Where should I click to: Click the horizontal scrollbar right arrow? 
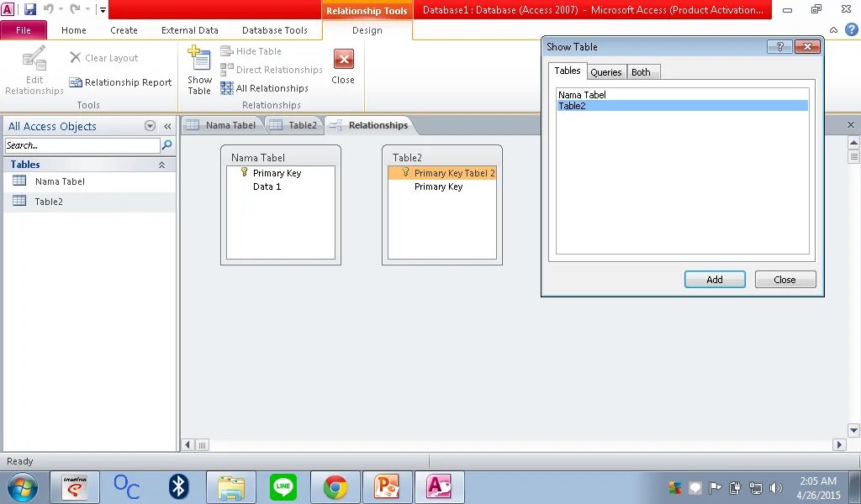click(839, 444)
